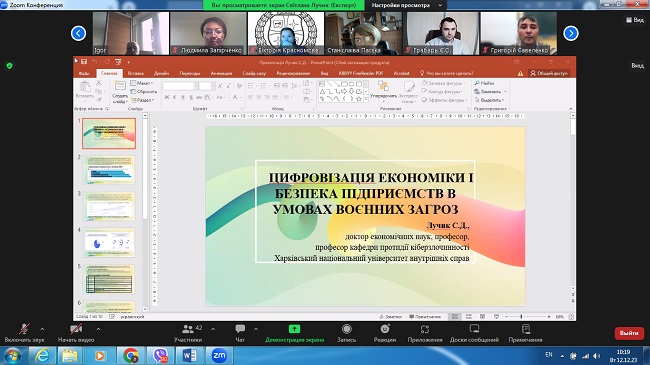Open Chrome from the taskbar
Screen dimensions: 650x365
click(130, 356)
